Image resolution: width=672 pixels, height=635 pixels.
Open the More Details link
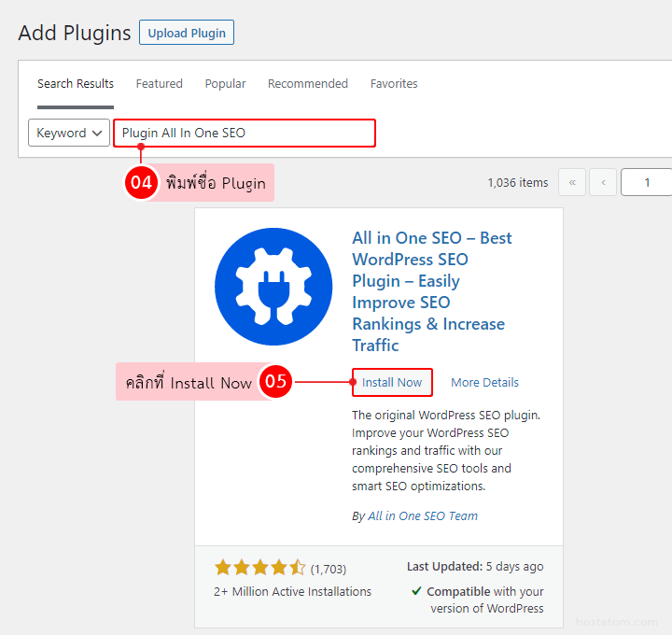coord(484,382)
